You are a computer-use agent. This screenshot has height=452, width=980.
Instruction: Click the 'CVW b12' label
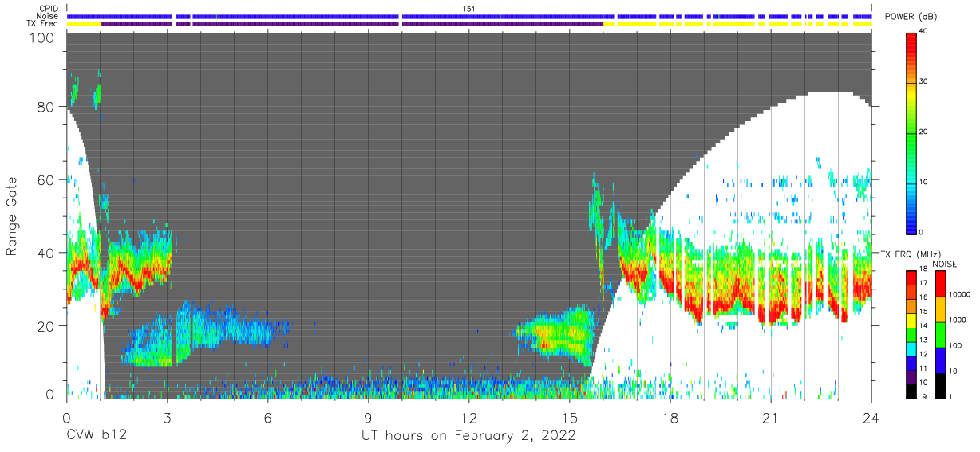(96, 435)
